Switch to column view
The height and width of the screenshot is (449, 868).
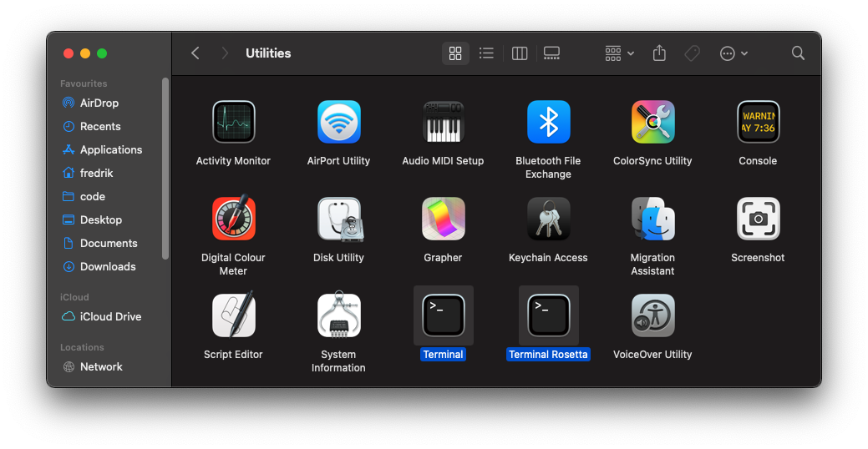click(x=520, y=53)
